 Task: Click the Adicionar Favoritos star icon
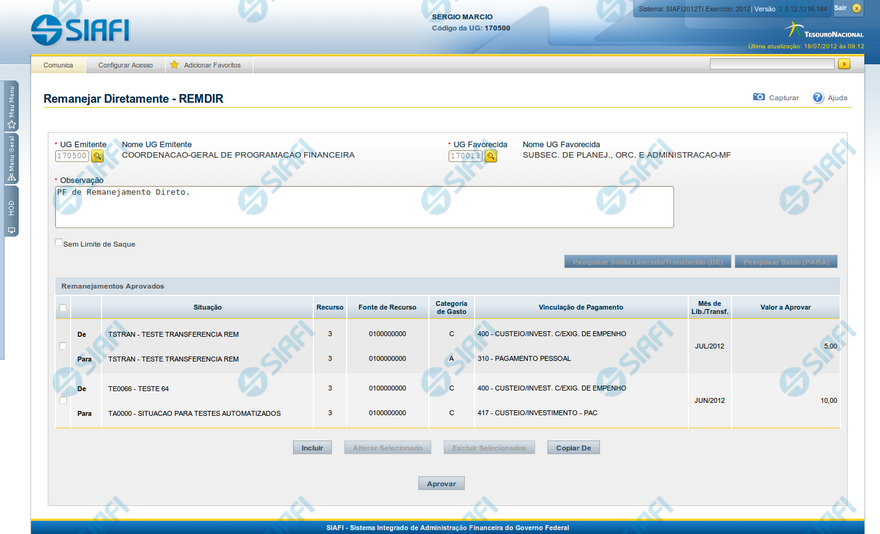pos(174,65)
